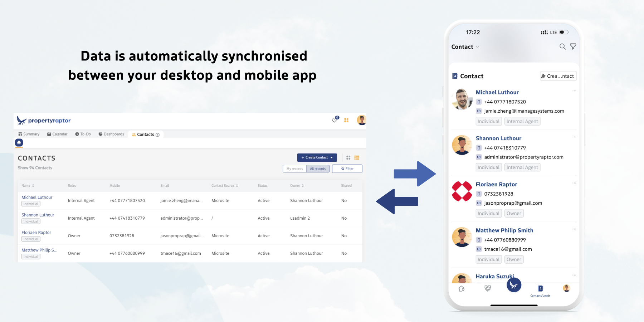Open Michael Luthour in desktop table

click(x=37, y=197)
